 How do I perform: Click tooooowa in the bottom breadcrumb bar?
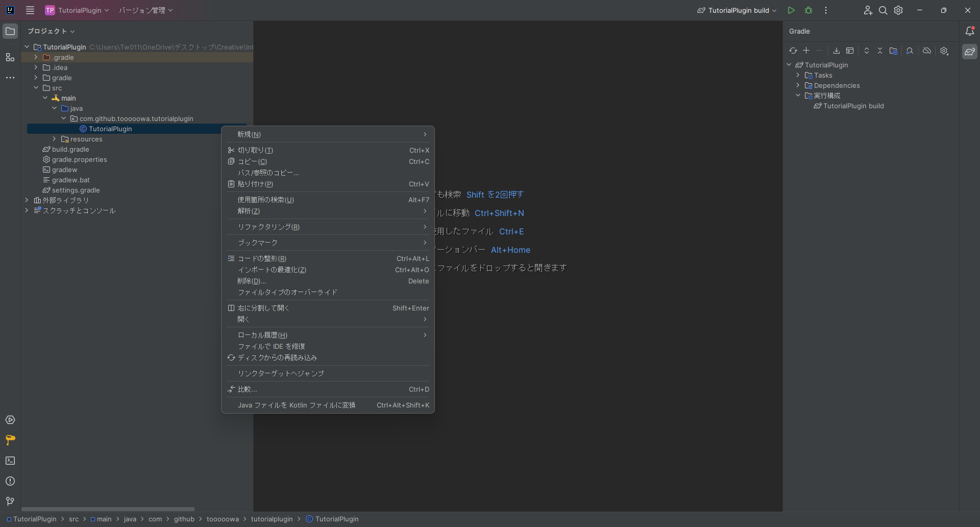pyautogui.click(x=223, y=519)
